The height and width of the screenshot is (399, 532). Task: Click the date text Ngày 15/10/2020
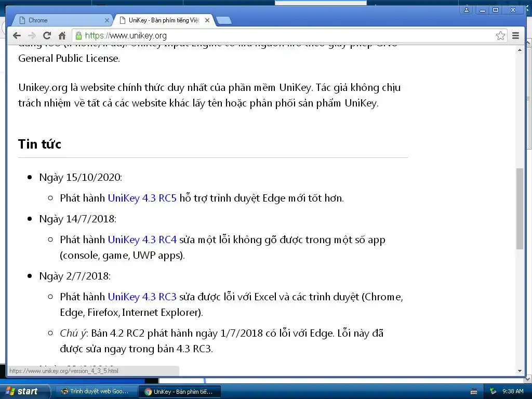click(x=81, y=178)
